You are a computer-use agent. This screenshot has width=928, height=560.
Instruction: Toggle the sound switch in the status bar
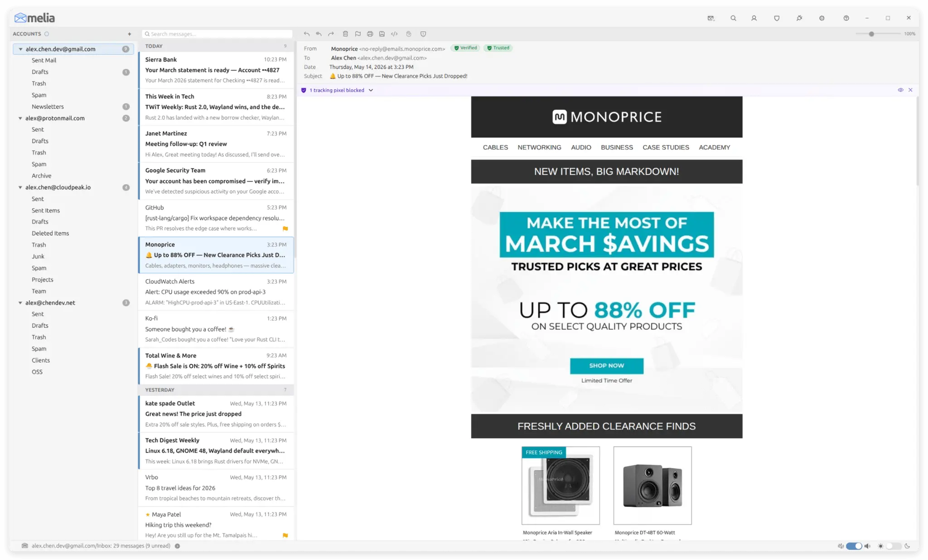point(854,546)
